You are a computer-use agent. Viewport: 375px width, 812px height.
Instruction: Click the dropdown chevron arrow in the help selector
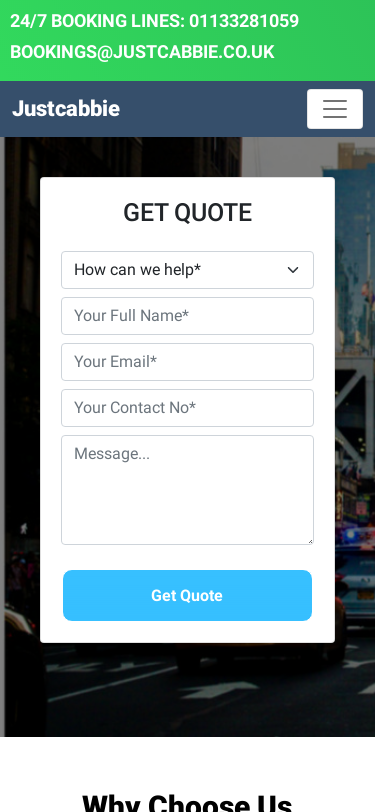[x=293, y=270]
